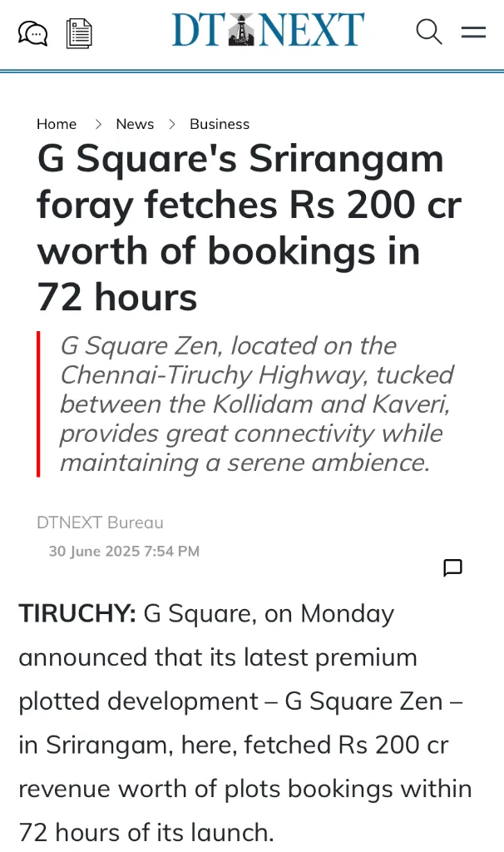Click the article headline text
The image size is (504, 852).
point(250,228)
